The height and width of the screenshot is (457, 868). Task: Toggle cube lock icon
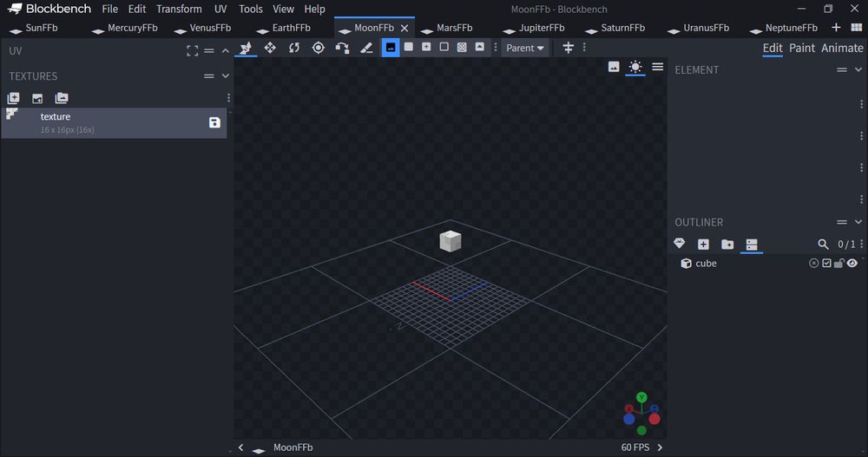click(x=839, y=264)
